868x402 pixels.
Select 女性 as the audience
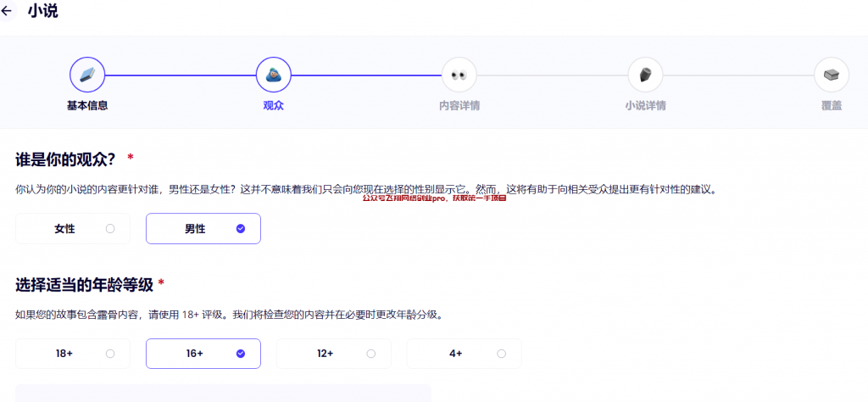(73, 229)
